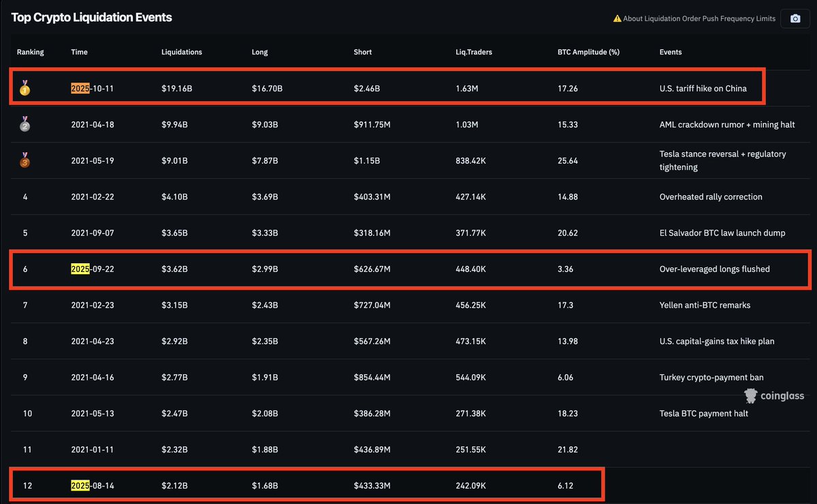Viewport: 817px width, 504px height.
Task: Click the 242.09K liquidated traders cell
Action: [472, 485]
